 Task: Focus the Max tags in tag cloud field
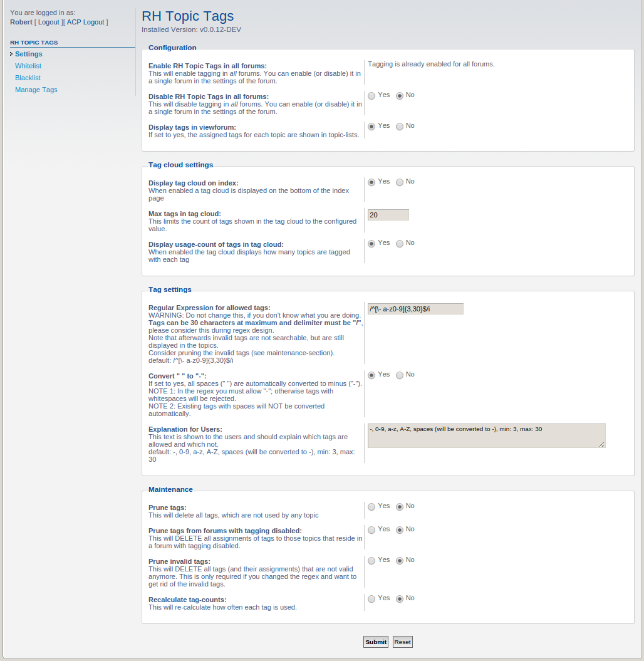coord(388,215)
